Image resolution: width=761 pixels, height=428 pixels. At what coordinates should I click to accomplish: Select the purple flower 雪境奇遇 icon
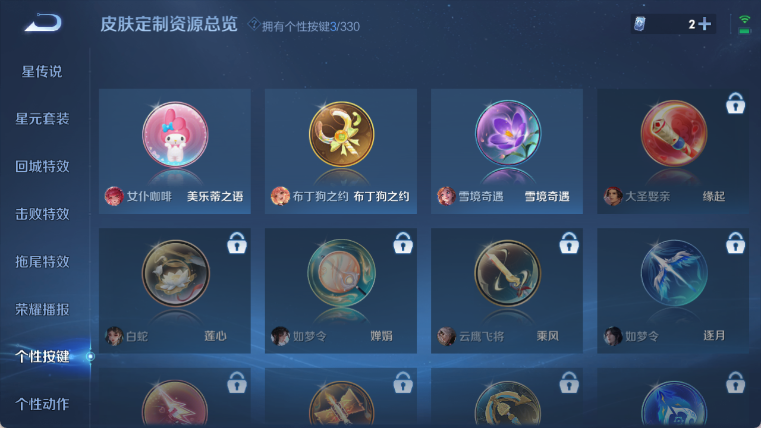(508, 133)
